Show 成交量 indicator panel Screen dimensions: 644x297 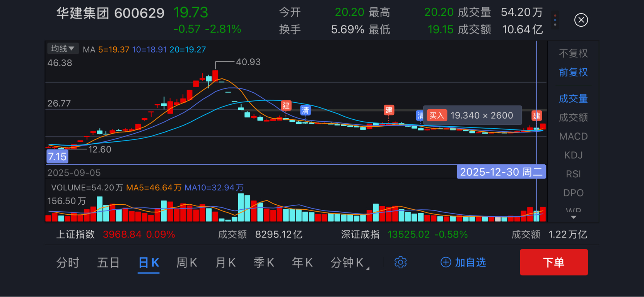point(573,98)
